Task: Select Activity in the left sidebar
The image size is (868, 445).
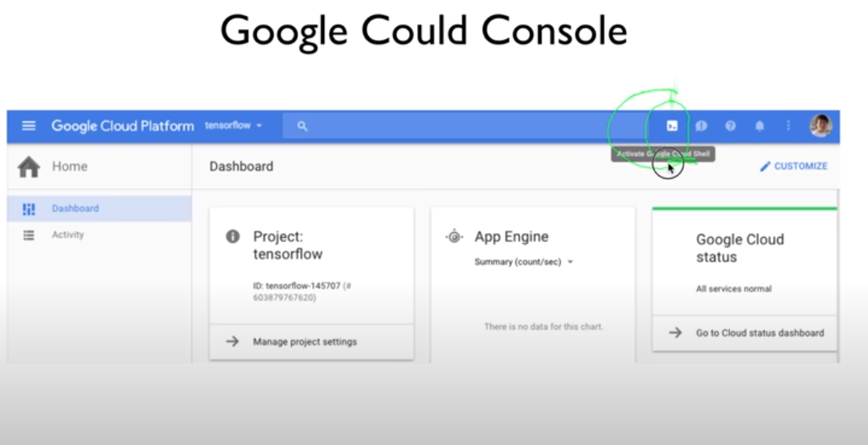Action: coord(99,235)
